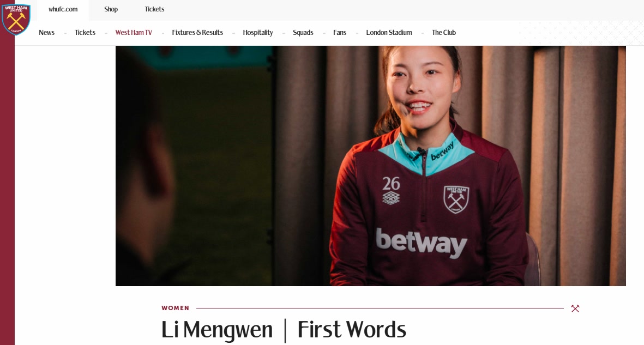Viewport: 644px width, 345px height.
Task: Click the Li Mengwen interview image
Action: click(370, 166)
